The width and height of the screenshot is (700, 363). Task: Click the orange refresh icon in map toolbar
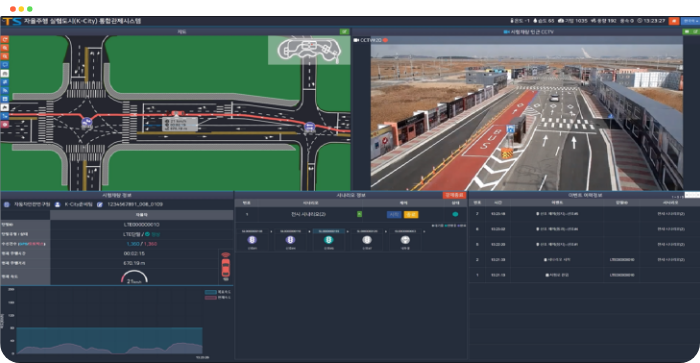[5, 39]
